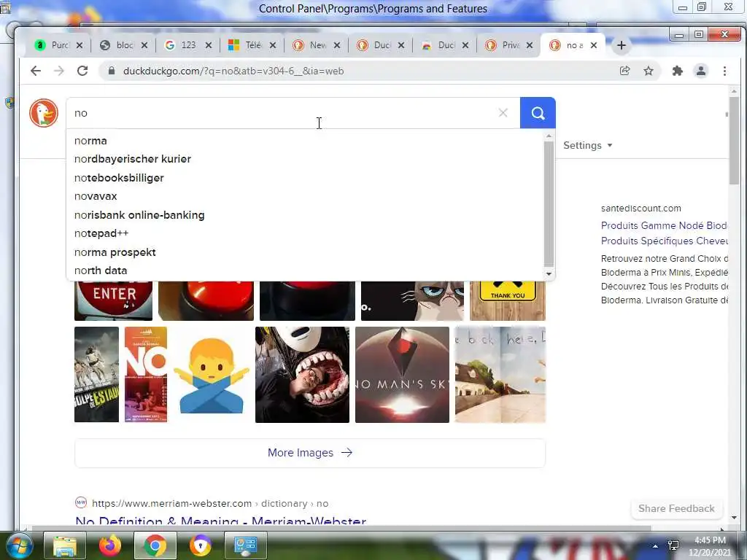Click the Share Feedback button

676,508
